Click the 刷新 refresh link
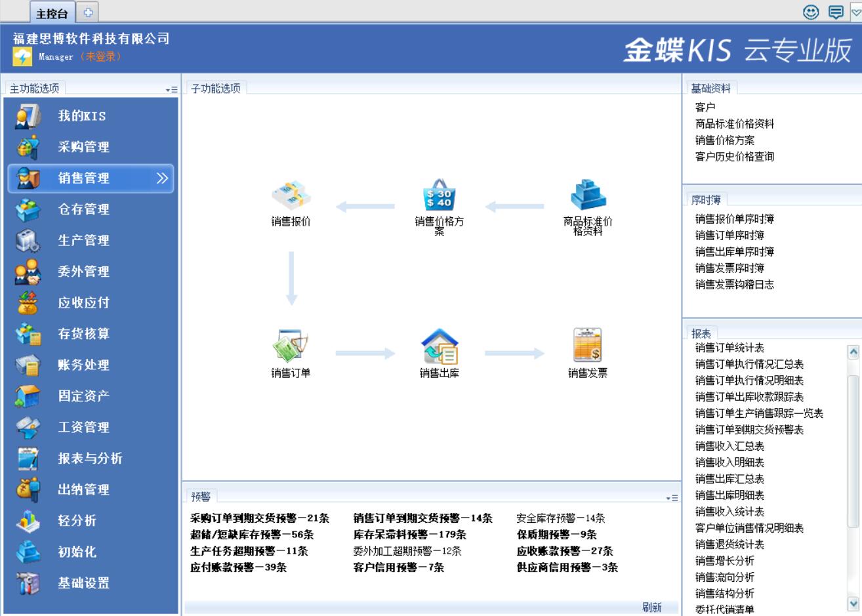Screen dimensions: 862x616 pos(651,607)
